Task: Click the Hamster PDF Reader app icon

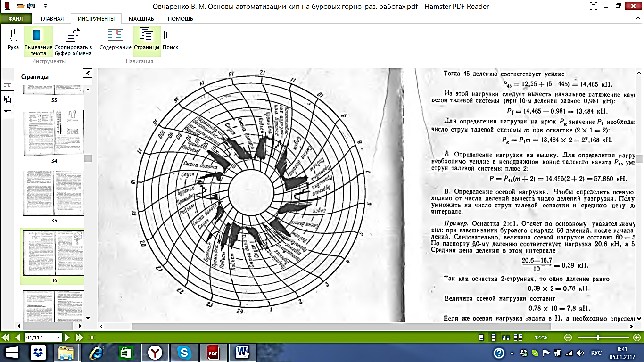Action: [x=7, y=6]
